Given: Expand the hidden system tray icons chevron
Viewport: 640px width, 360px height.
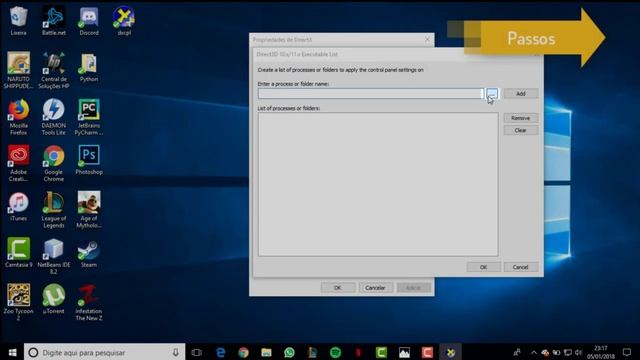Looking at the screenshot, I should click(534, 352).
